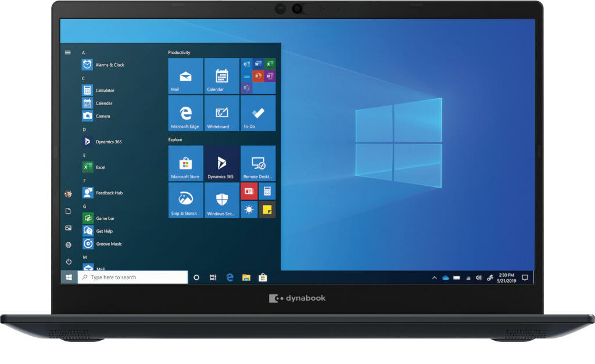The width and height of the screenshot is (595, 364).
Task: Open File Explorer on the taskbar
Action: pos(246,277)
